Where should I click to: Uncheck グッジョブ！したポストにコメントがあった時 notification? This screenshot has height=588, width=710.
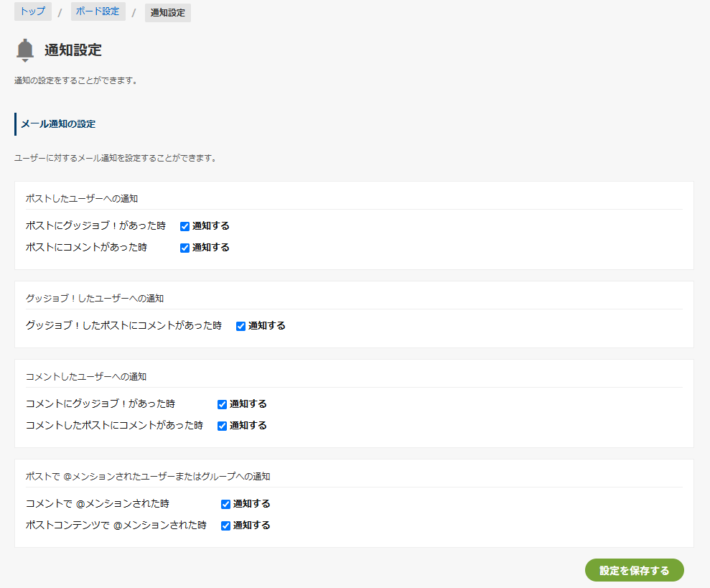coord(241,326)
